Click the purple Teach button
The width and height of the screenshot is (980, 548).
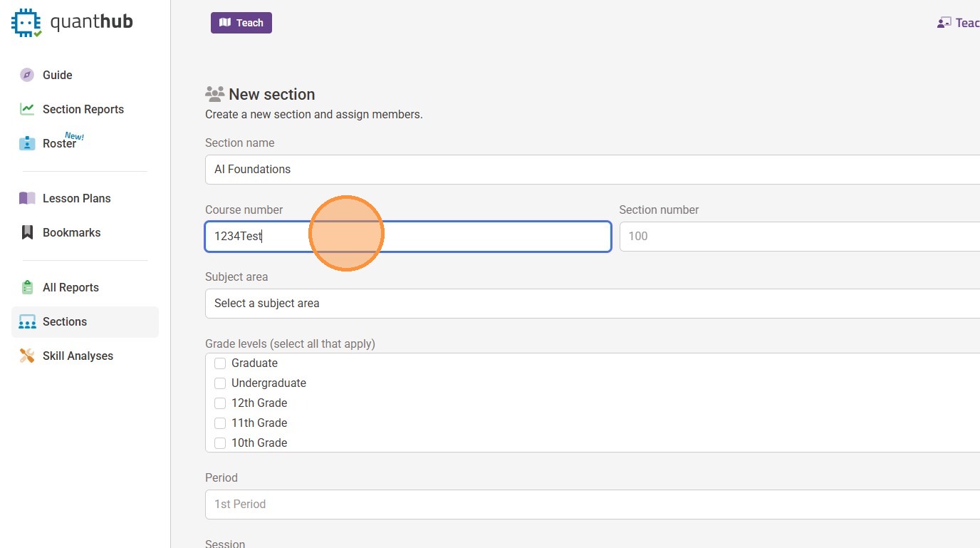(241, 23)
